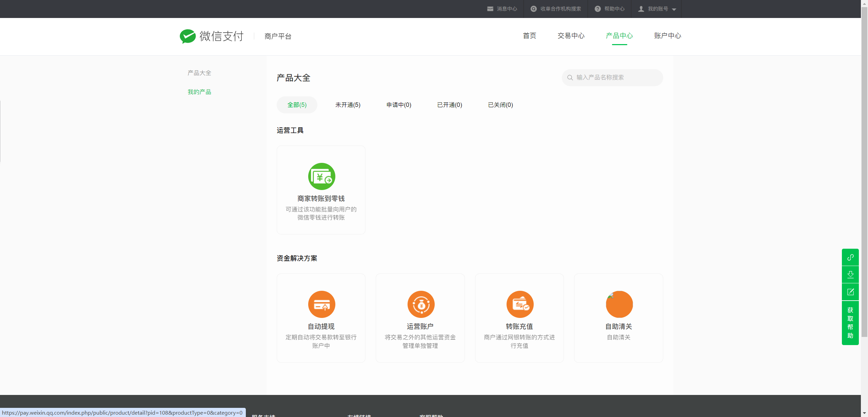This screenshot has width=868, height=417.
Task: Click the link icon on right floating bar
Action: click(x=850, y=257)
